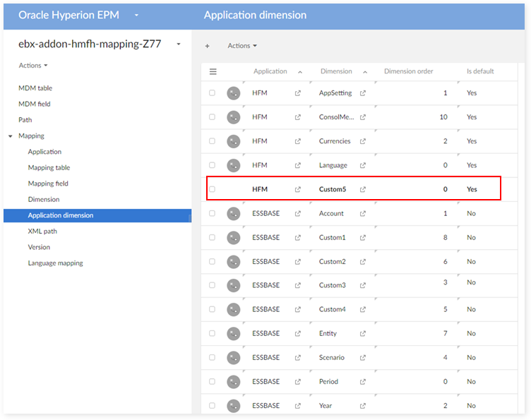Open Custom4 dimension external link icon
Image resolution: width=531 pixels, height=420 pixels.
tap(363, 309)
